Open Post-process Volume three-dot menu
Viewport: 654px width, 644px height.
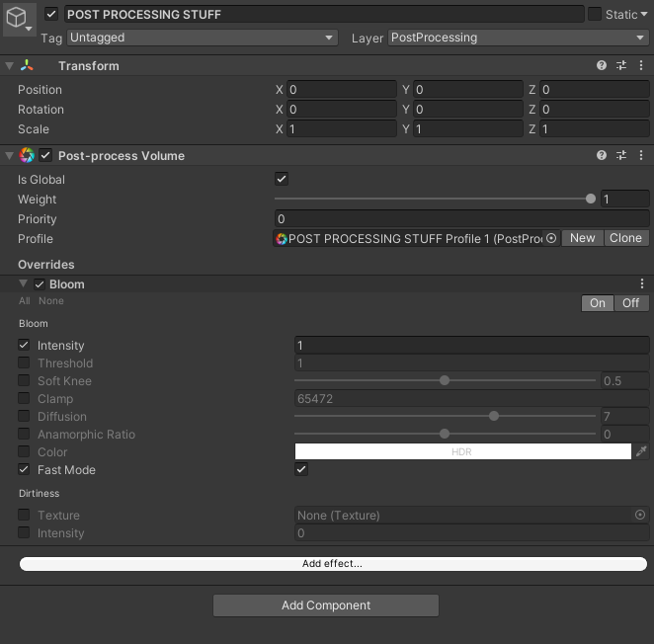tap(641, 155)
